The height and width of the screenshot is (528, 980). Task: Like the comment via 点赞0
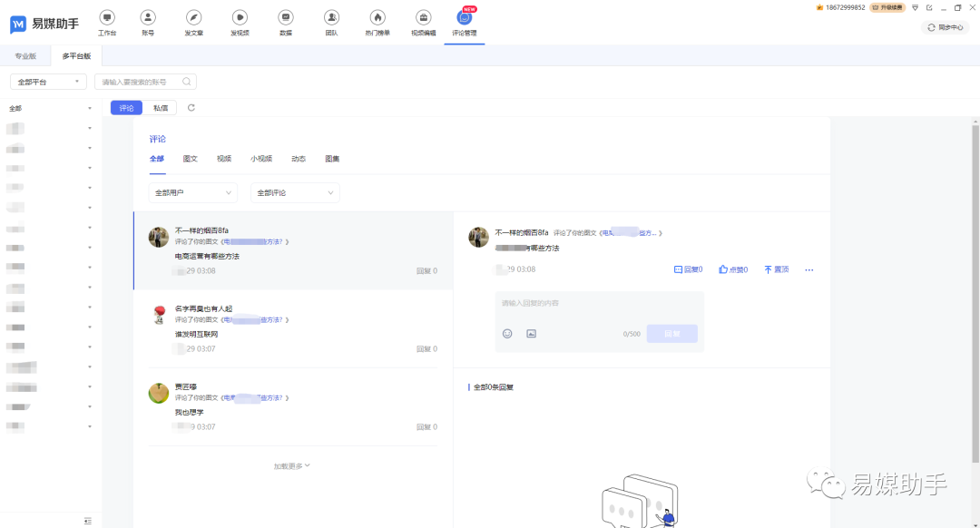[733, 269]
